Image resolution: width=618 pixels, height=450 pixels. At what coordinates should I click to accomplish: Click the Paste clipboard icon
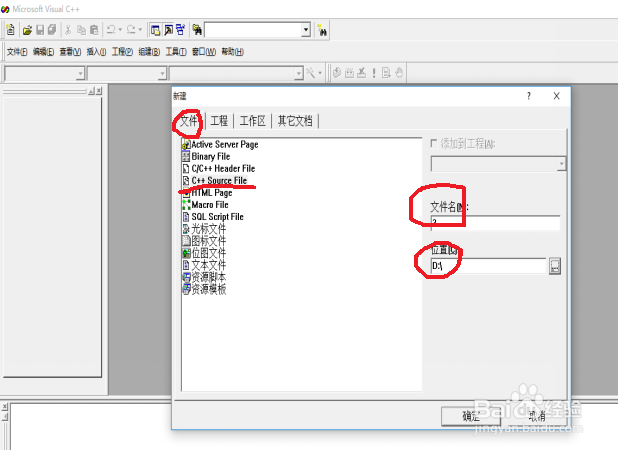point(94,30)
